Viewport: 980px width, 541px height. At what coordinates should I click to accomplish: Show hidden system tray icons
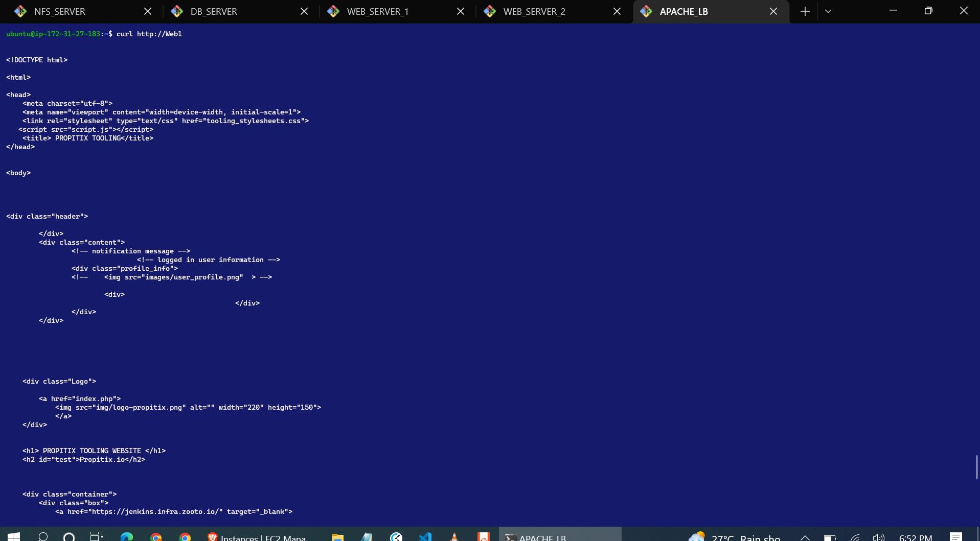tap(805, 537)
